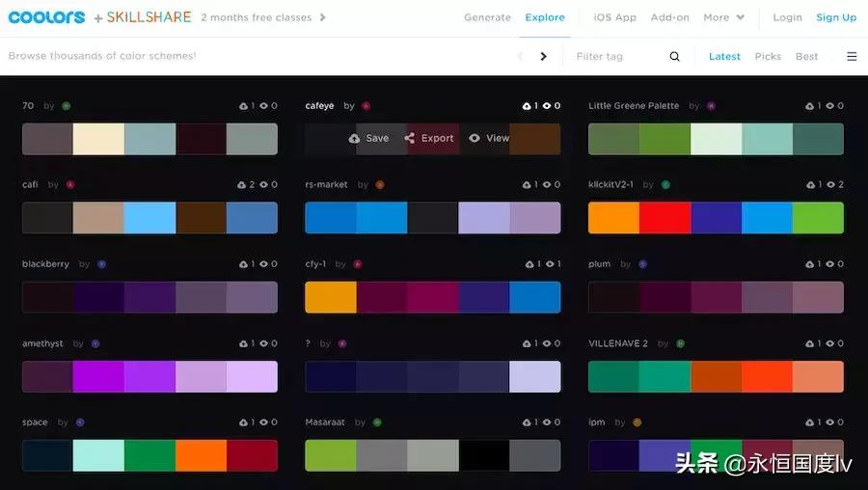Open the VILLENAVE 2 palette title
Image resolution: width=868 pixels, height=490 pixels.
pyautogui.click(x=618, y=343)
